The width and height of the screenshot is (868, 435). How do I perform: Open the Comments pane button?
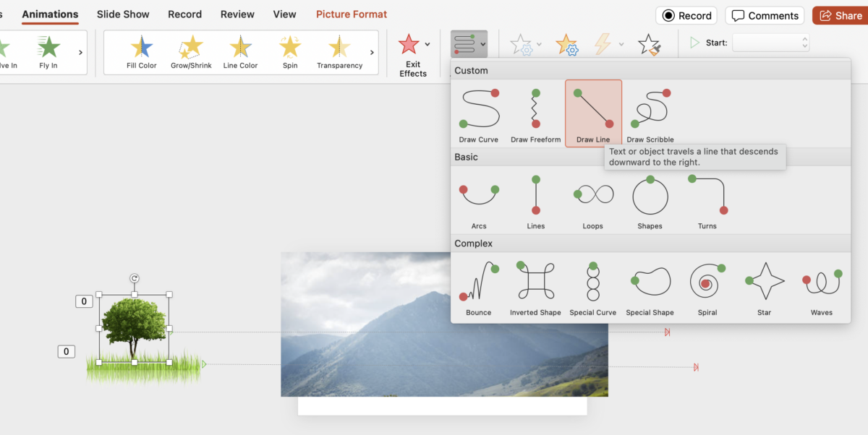click(x=765, y=15)
